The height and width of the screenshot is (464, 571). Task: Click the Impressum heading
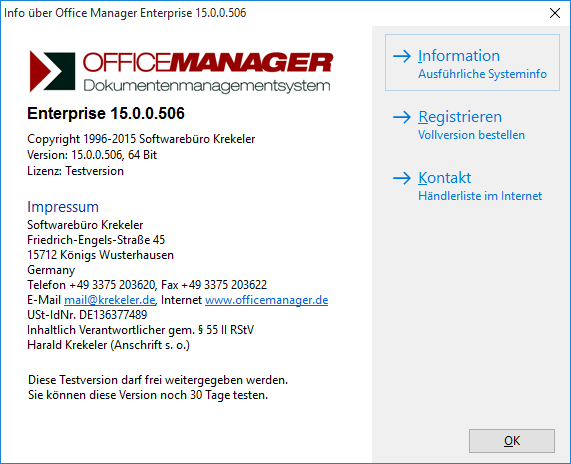click(x=63, y=207)
